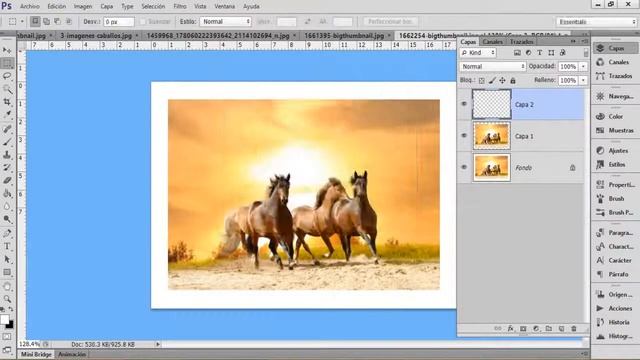Click link layers icon at panel bottom

pos(498,329)
